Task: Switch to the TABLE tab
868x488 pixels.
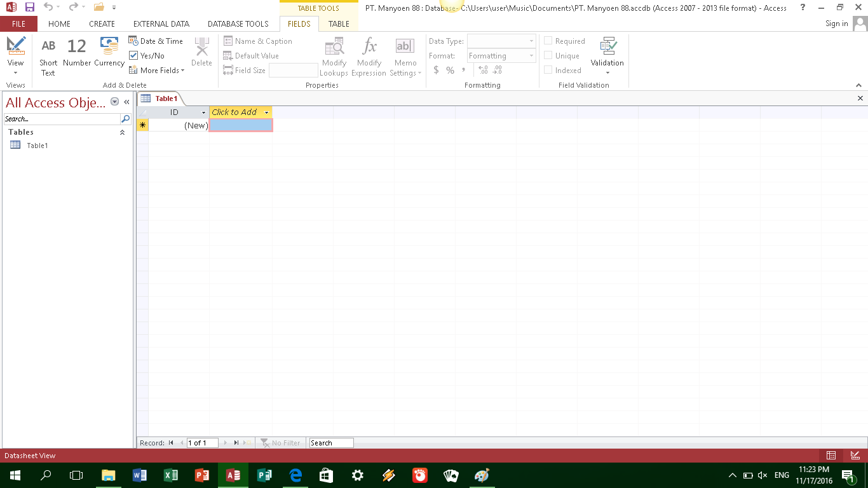Action: tap(339, 24)
